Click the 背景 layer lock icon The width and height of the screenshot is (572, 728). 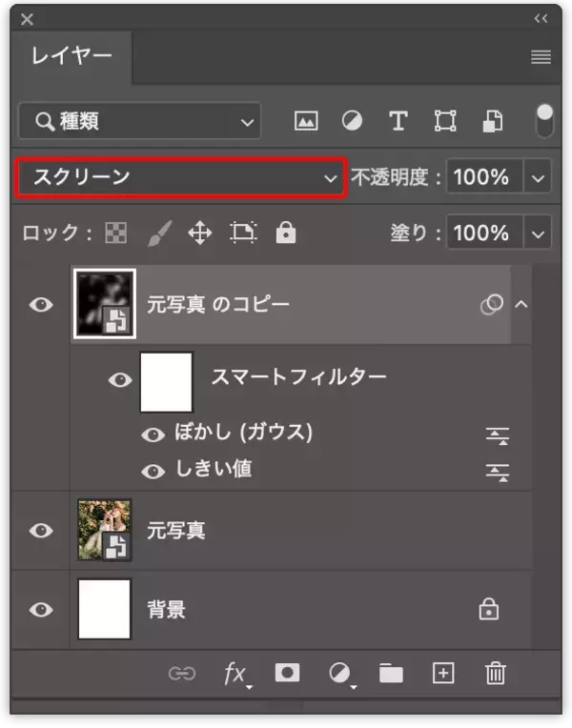tap(489, 609)
